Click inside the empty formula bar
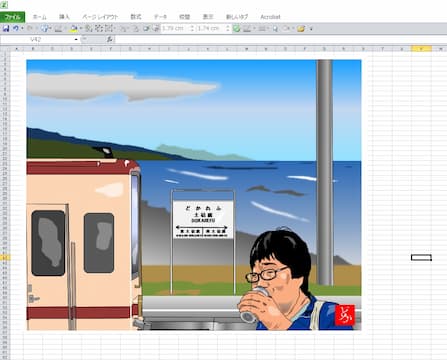This screenshot has height=360, width=447. click(x=280, y=39)
